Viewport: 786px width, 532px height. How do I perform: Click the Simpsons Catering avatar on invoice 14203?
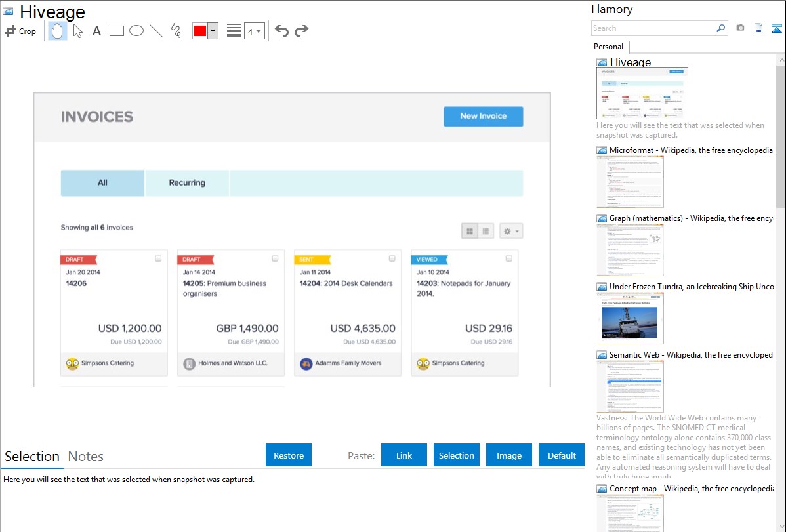(x=423, y=363)
